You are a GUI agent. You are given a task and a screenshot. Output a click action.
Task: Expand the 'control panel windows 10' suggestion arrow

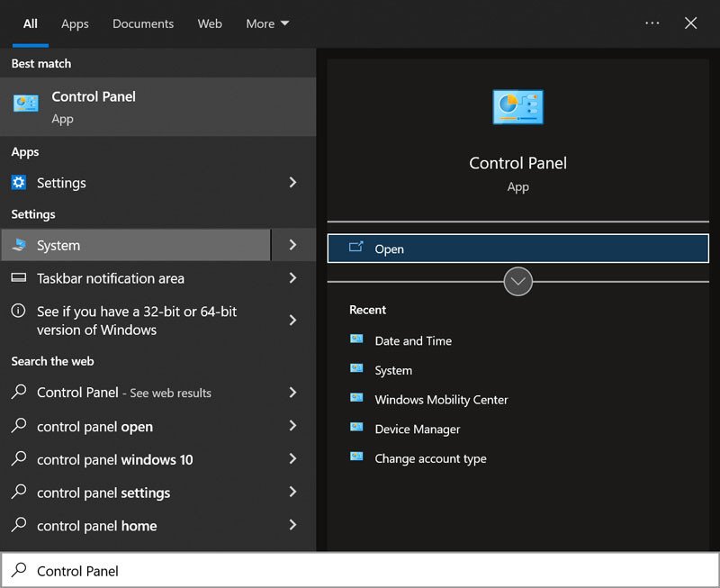point(292,459)
